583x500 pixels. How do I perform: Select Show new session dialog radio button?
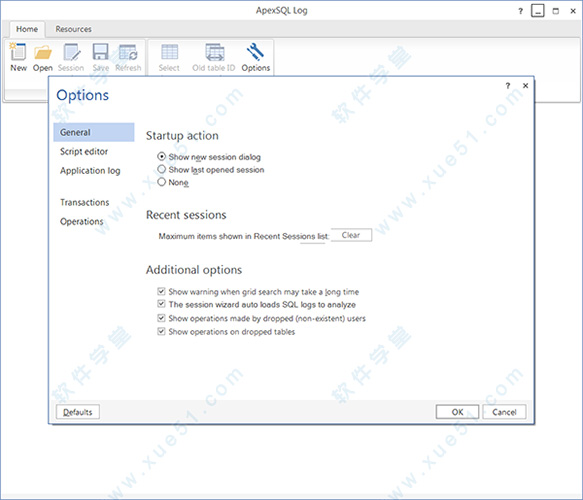click(x=161, y=157)
